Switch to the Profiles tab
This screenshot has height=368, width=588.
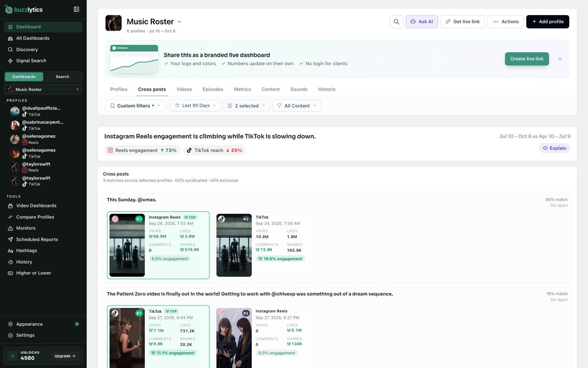(x=119, y=89)
